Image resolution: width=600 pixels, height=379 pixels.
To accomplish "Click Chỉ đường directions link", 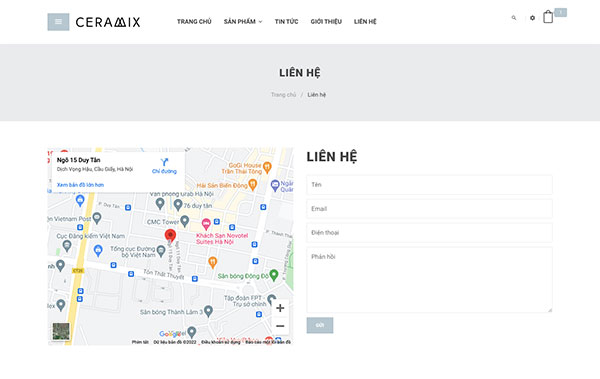I will tap(164, 171).
